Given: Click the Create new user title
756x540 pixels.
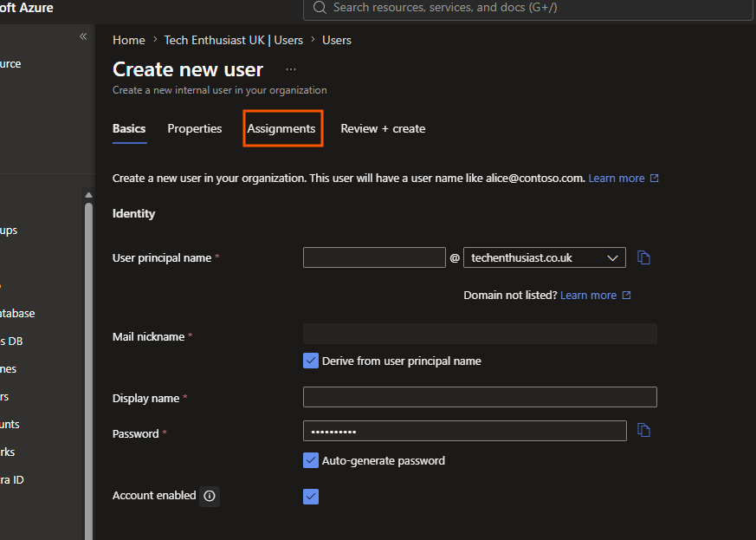Looking at the screenshot, I should pyautogui.click(x=188, y=69).
